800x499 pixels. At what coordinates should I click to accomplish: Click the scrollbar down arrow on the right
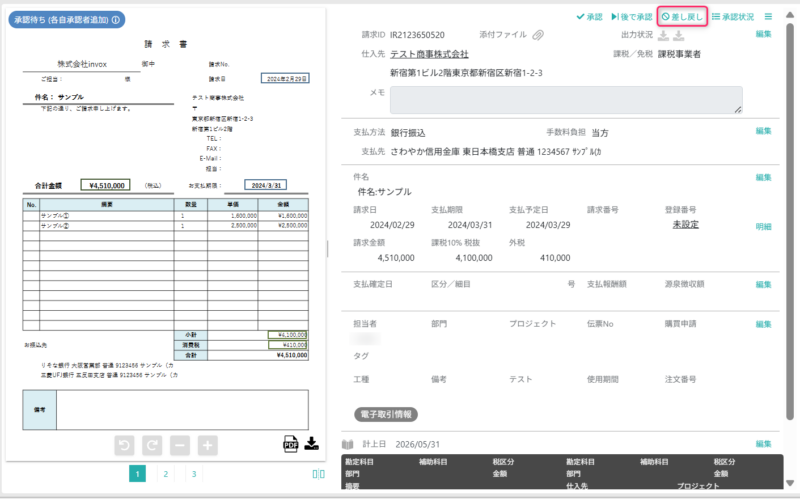pos(790,483)
